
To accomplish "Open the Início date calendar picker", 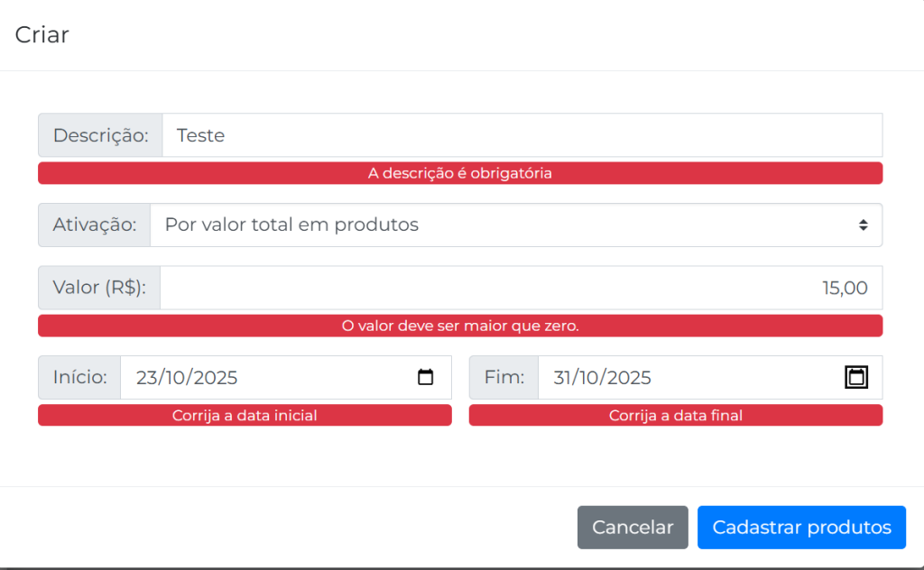I will pyautogui.click(x=426, y=378).
